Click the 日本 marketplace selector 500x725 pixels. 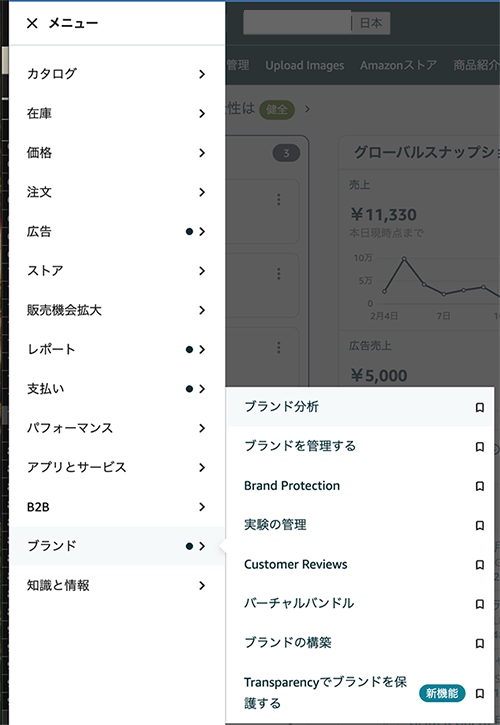pyautogui.click(x=371, y=23)
